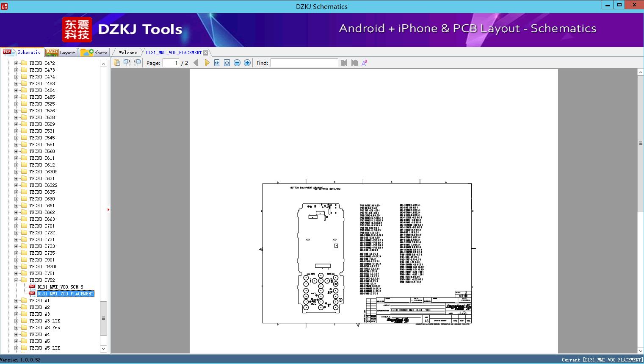Click the TECNO T901 folder icon
Screen dimensions: 644x364
tap(24, 260)
